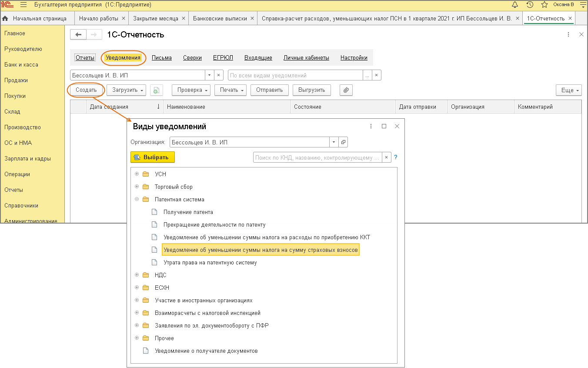
Task: Clear the Бессольцев И. В. ИП organization filter
Action: pyautogui.click(x=219, y=75)
